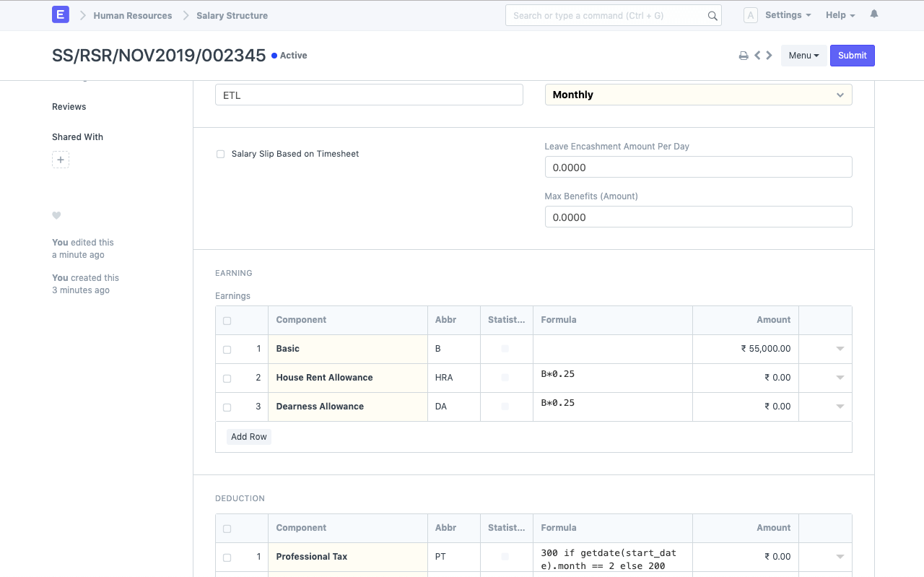Select the Basic component cell

(x=348, y=349)
